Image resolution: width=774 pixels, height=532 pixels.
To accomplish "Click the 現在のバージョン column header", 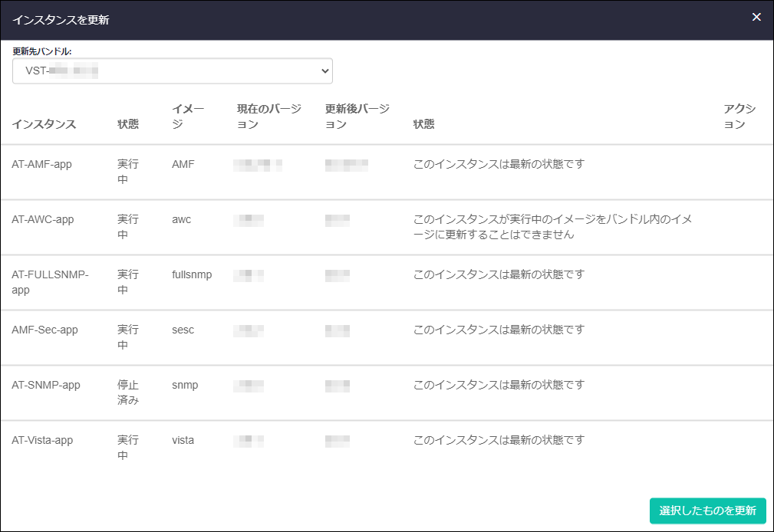I will 269,117.
